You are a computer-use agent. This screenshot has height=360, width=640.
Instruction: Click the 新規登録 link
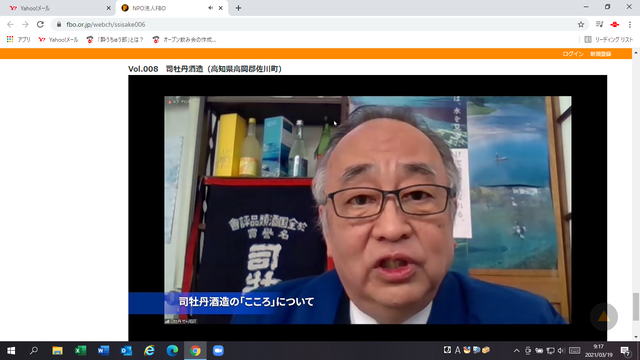600,54
